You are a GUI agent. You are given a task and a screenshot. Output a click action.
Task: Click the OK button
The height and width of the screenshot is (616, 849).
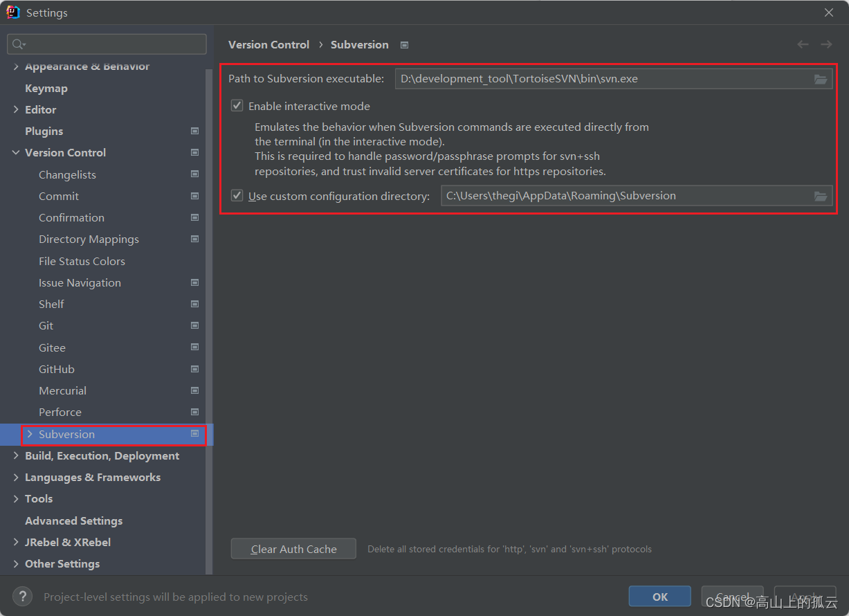tap(660, 597)
